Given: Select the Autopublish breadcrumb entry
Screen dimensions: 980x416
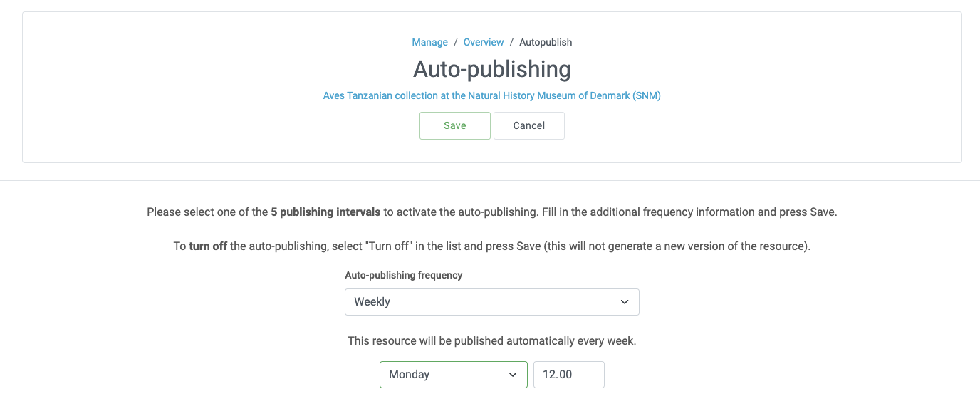Looking at the screenshot, I should click(x=545, y=42).
